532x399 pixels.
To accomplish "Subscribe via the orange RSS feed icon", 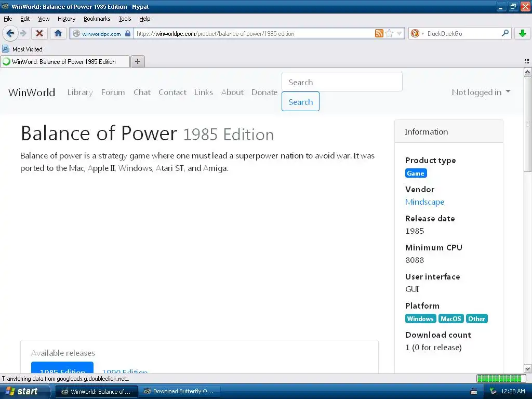I will (x=379, y=33).
